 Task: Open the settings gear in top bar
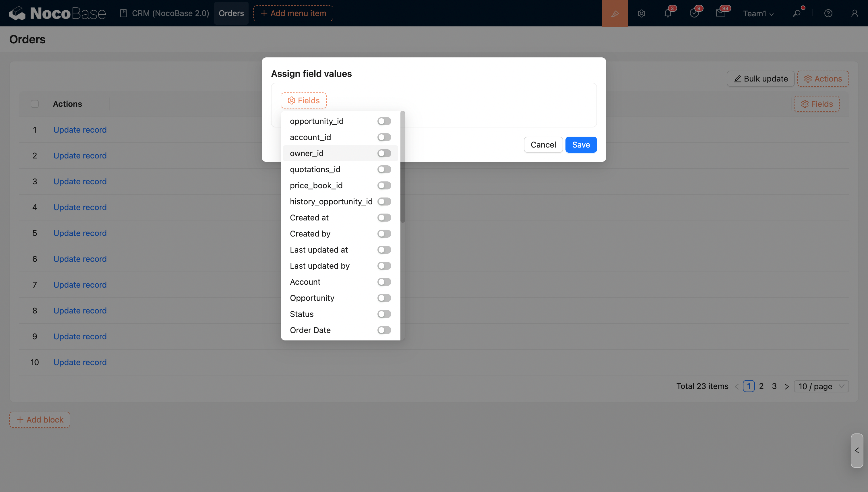click(641, 13)
